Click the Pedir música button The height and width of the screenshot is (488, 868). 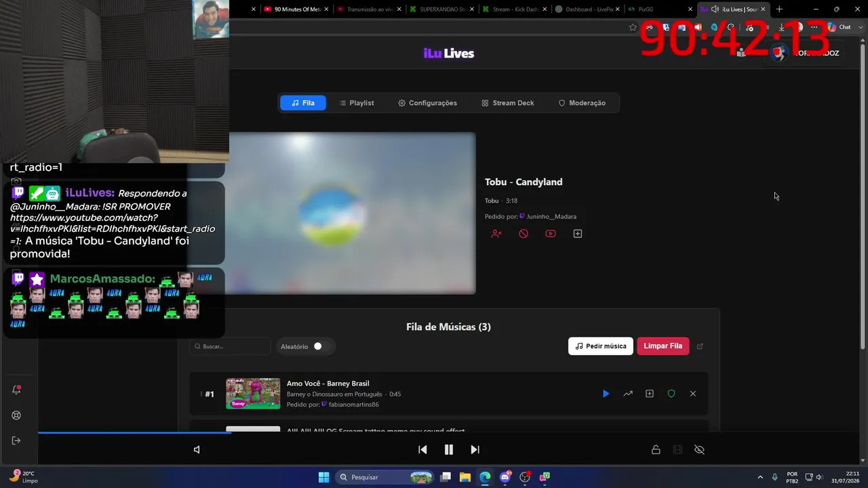(601, 346)
